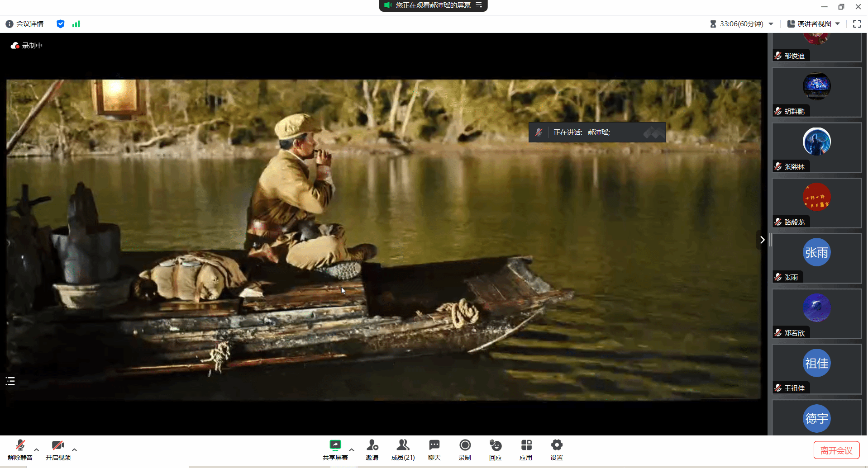Open the shared-screen banner menu icon
Viewport: 868px width, 468px height.
[x=479, y=5]
